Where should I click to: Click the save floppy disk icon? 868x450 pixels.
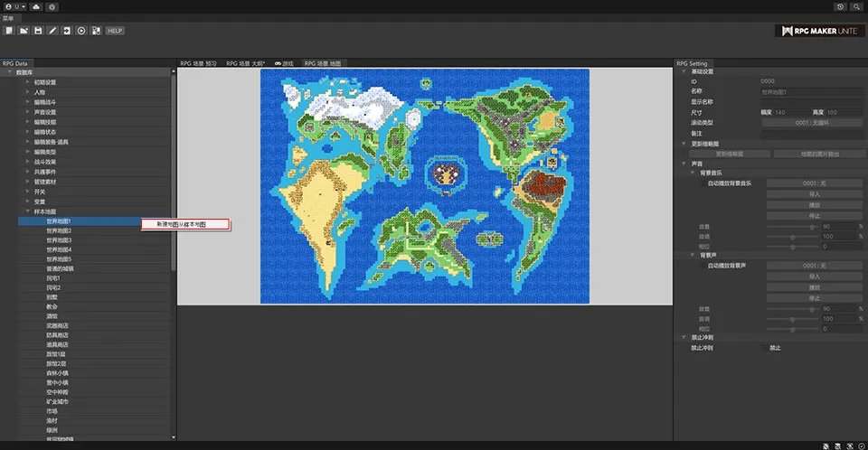tap(38, 31)
